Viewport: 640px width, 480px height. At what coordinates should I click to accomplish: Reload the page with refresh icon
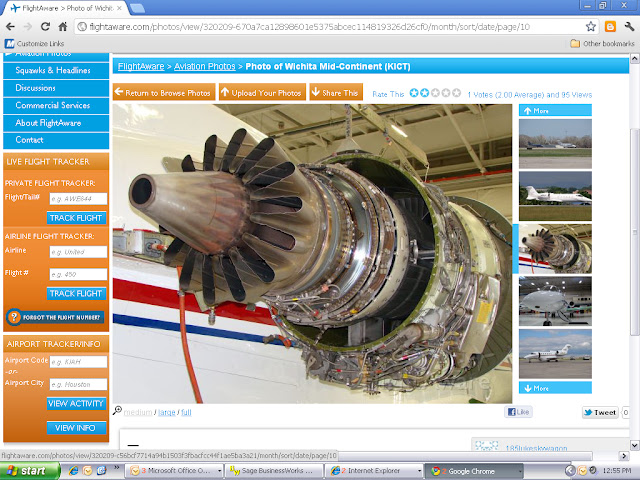pos(45,27)
